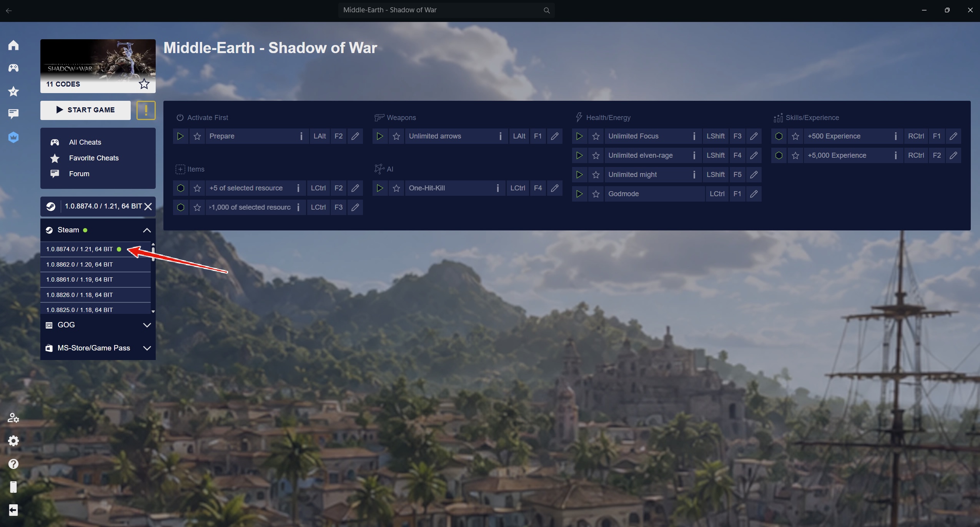980x527 pixels.
Task: Favorite the +1,000 of selected resource cheat
Action: coord(197,207)
